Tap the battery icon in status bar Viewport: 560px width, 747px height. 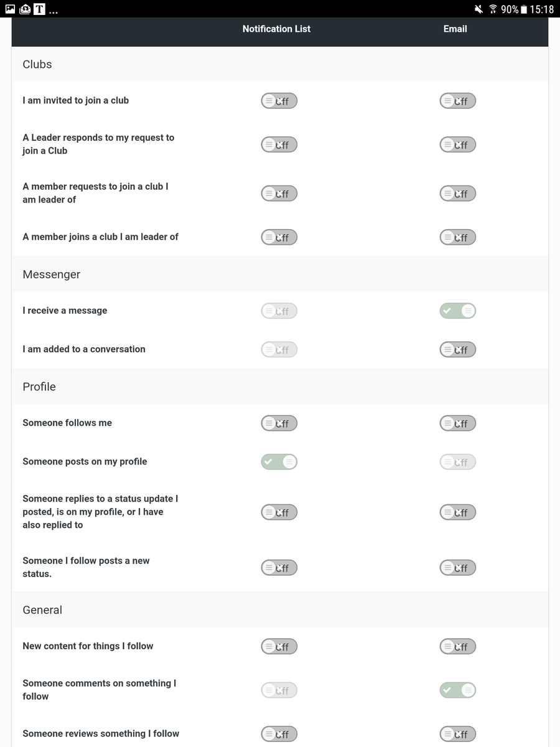coord(524,9)
